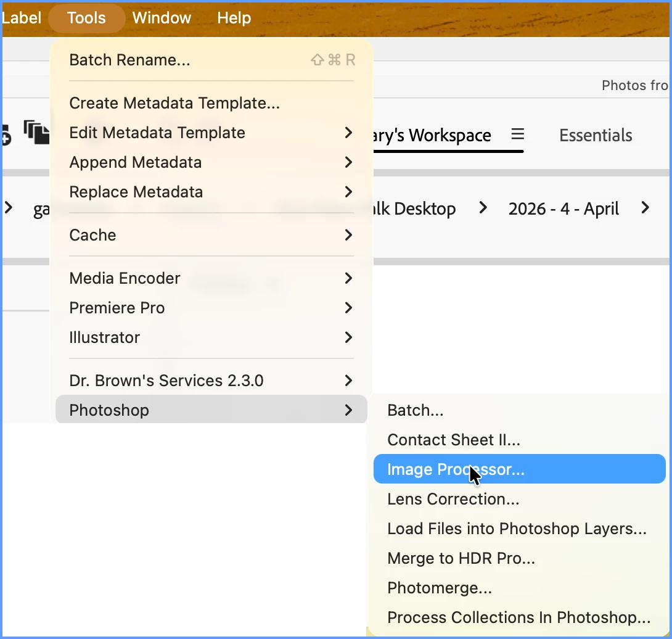The width and height of the screenshot is (672, 639).
Task: Select Create Metadata Template…
Action: 211,104
